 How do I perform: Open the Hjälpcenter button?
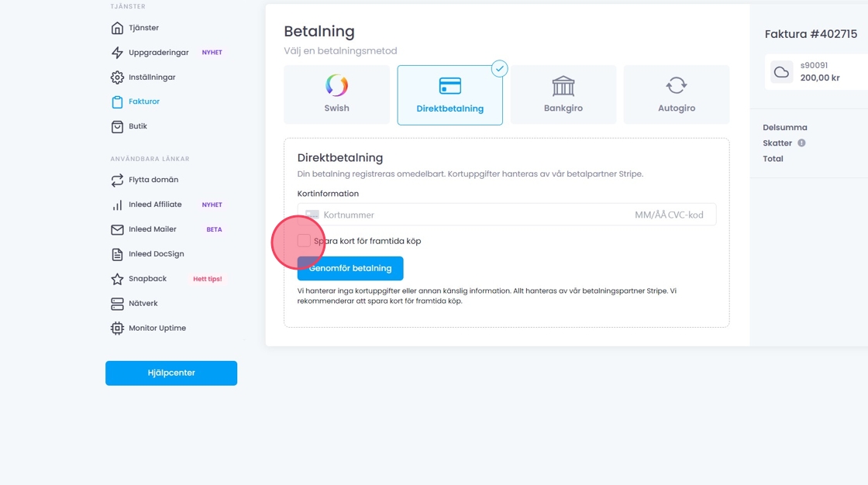(x=171, y=373)
